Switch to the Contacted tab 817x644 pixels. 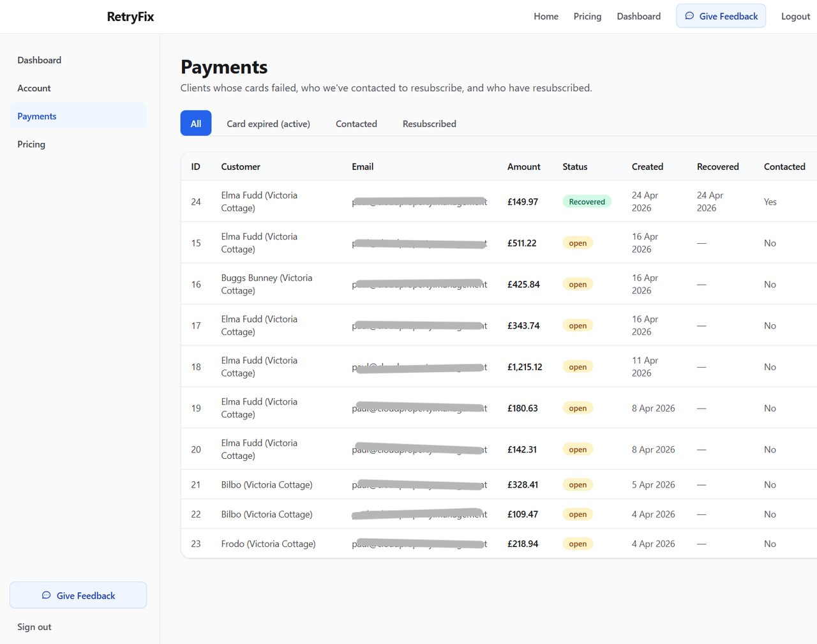coord(356,124)
